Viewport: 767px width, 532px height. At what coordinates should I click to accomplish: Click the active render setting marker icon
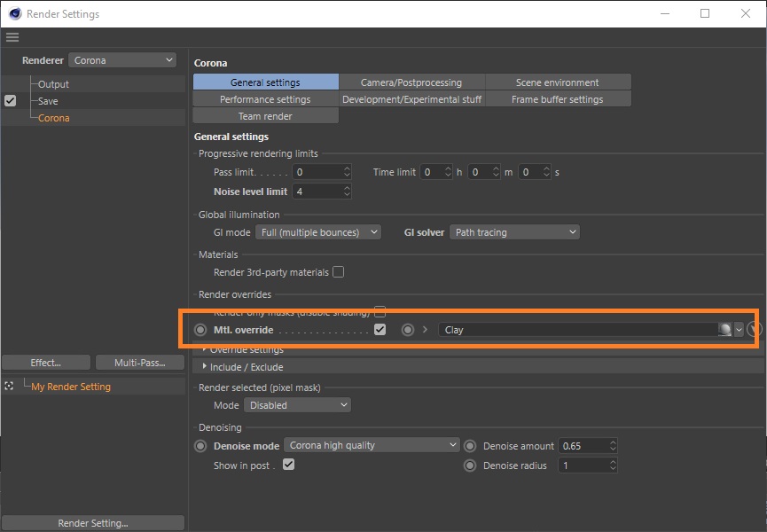coord(9,387)
